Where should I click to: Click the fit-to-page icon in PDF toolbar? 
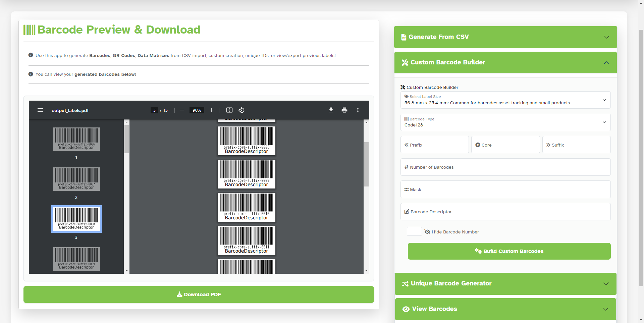229,110
